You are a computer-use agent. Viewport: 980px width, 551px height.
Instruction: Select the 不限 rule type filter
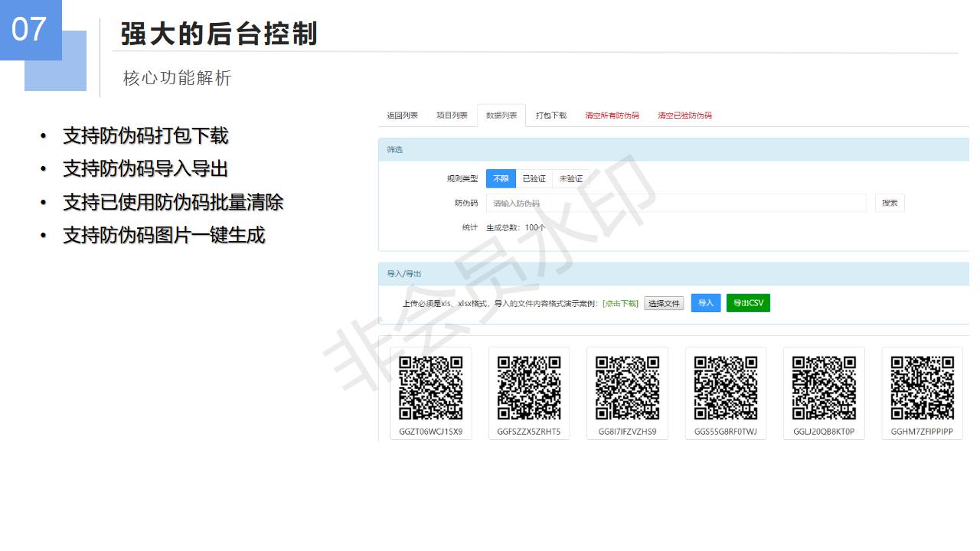[x=501, y=179]
